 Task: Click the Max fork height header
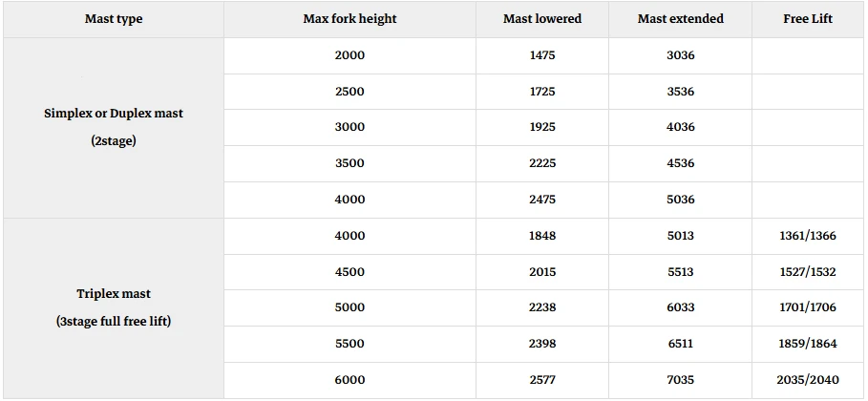coord(349,19)
